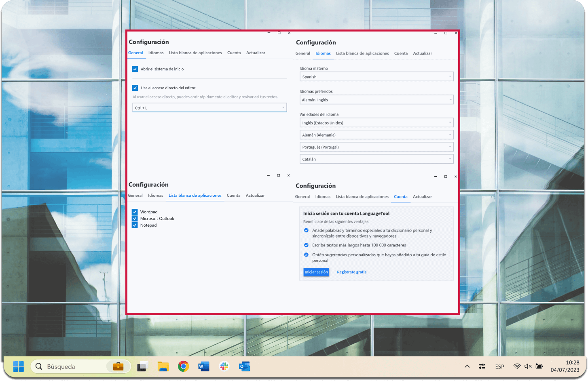This screenshot has width=588, height=381.
Task: Click the briefcase icon in search box
Action: click(x=118, y=366)
